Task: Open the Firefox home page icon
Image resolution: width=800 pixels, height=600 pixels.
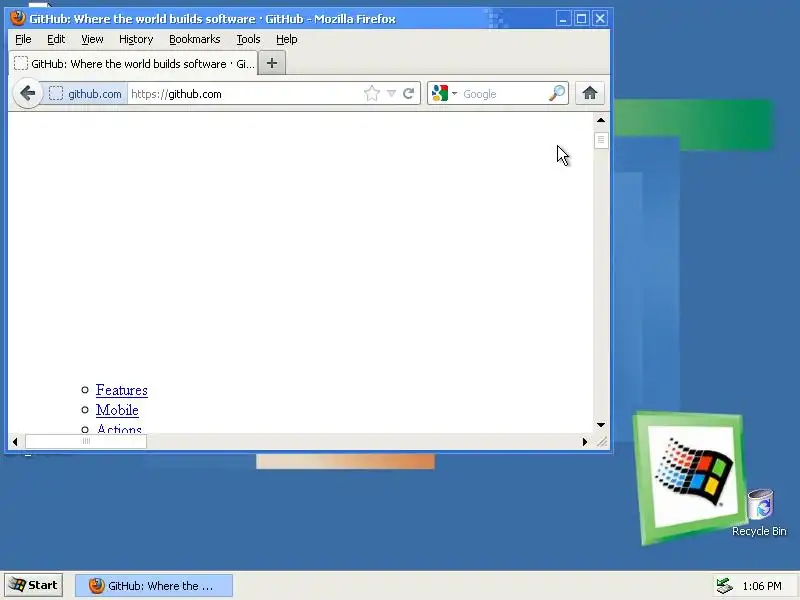Action: [590, 93]
